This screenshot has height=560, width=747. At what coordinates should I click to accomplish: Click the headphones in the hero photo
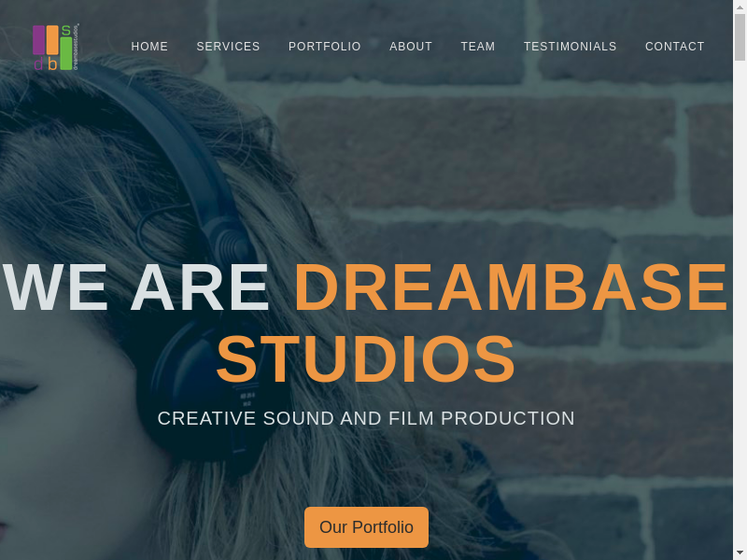(x=200, y=286)
